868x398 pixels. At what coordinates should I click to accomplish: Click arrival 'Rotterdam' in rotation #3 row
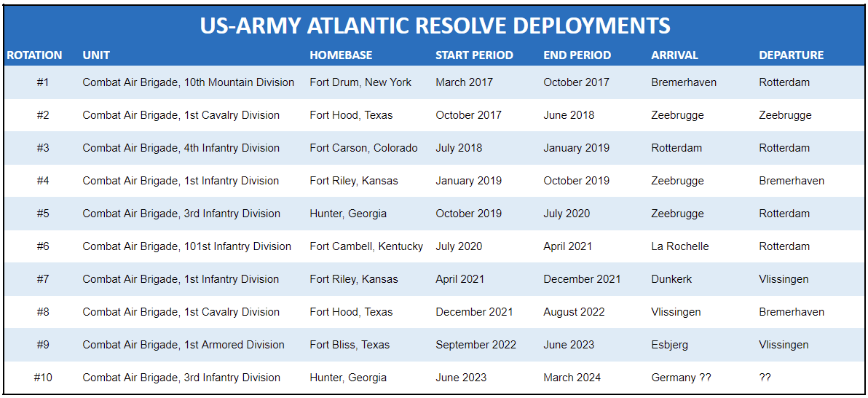(677, 148)
